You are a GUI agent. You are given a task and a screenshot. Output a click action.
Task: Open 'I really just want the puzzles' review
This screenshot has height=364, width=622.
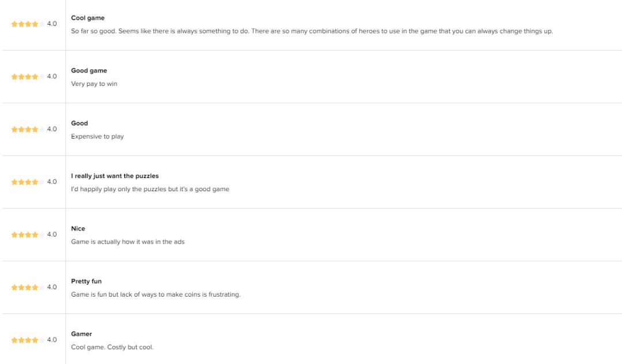point(115,176)
